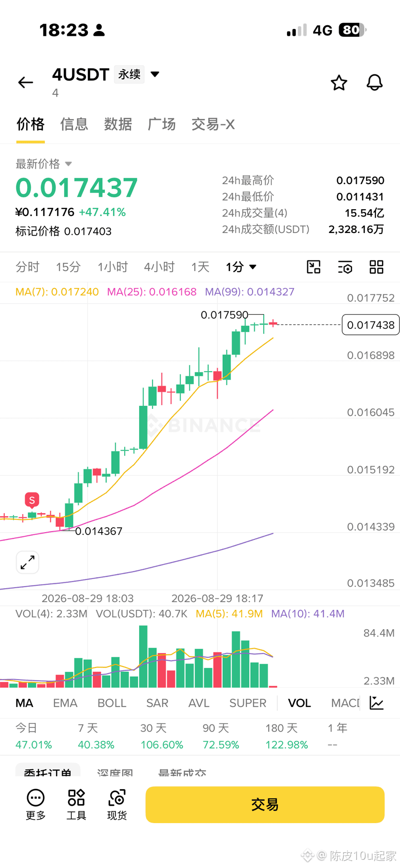Expand the 4USDT pair selector arrow

(x=155, y=74)
